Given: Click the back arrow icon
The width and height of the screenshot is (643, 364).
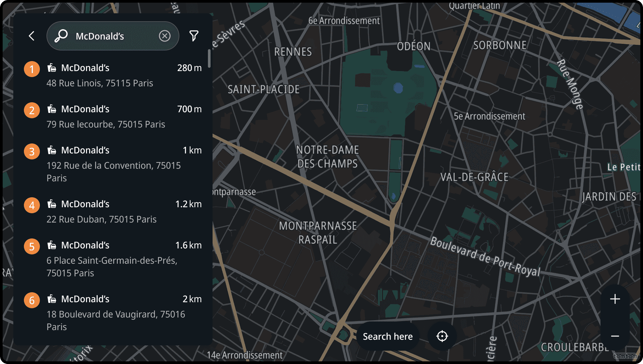Looking at the screenshot, I should coord(32,36).
